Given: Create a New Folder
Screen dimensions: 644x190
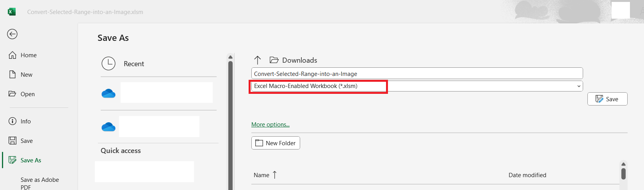Looking at the screenshot, I should coord(276,143).
